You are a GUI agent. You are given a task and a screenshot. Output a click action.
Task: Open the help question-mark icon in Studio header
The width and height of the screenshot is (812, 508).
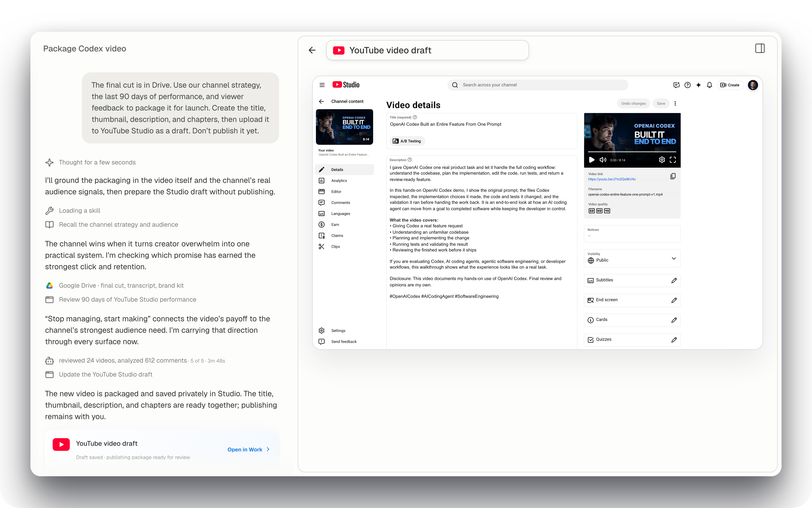tap(687, 85)
